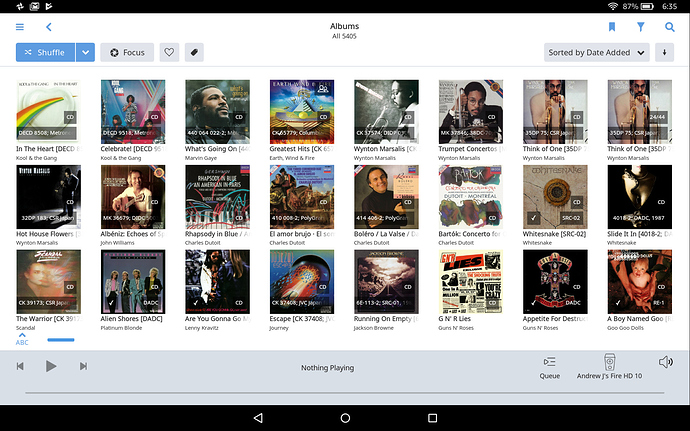Image resolution: width=690 pixels, height=431 pixels.
Task: Open Hot House Flowers album cover
Action: tap(48, 197)
